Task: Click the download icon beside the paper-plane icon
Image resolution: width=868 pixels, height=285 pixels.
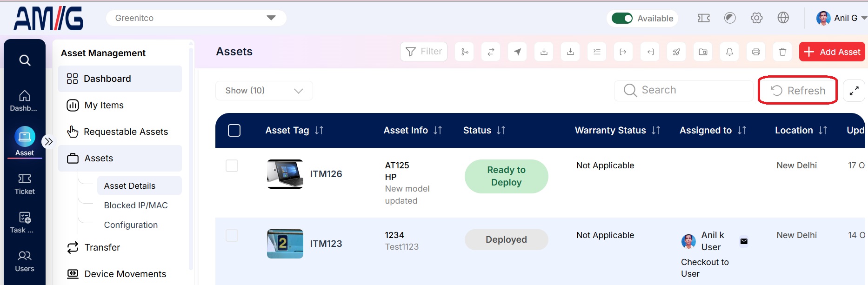Action: pos(544,52)
